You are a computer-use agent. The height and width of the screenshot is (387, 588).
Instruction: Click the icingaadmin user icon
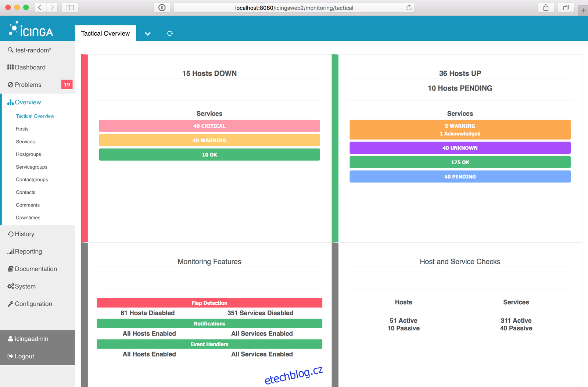11,339
